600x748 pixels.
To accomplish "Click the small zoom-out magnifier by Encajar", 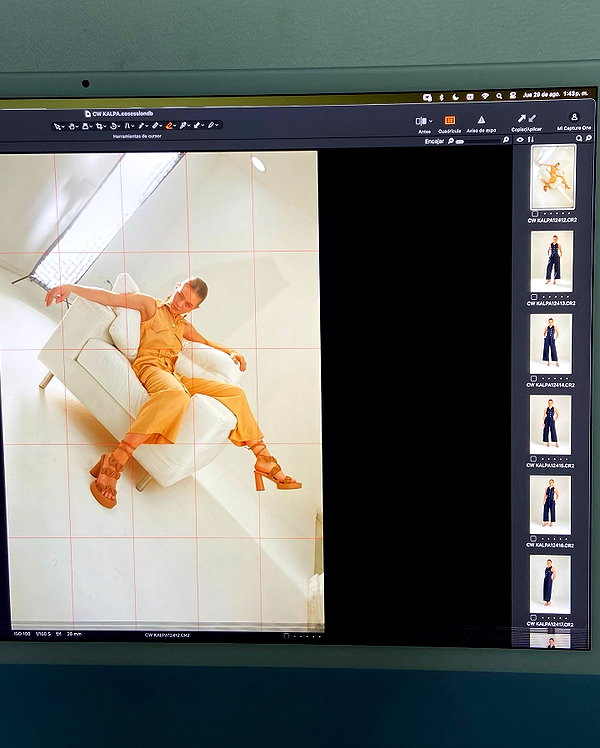I will pyautogui.click(x=451, y=141).
